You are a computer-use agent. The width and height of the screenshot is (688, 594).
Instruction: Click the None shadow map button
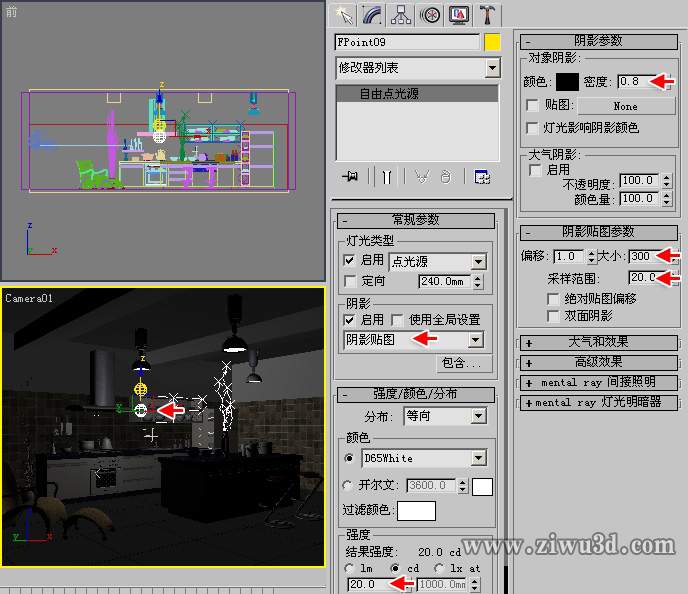click(x=625, y=106)
